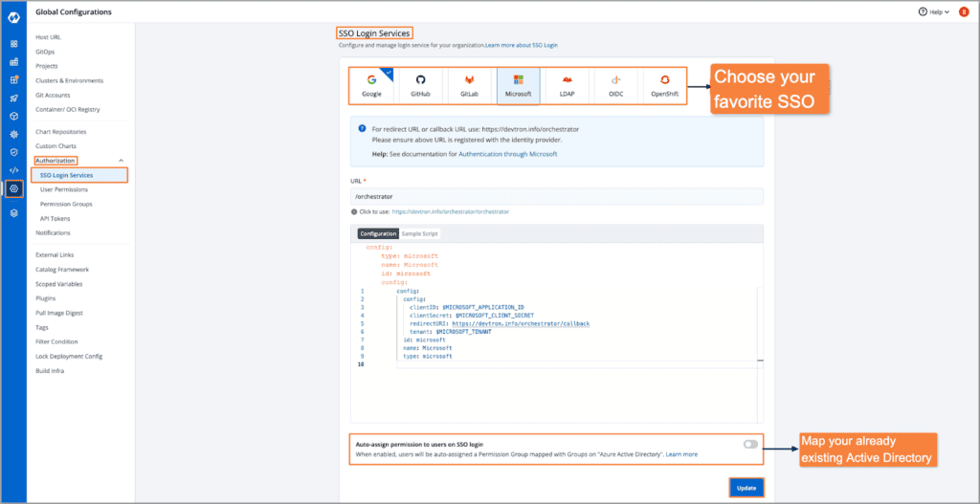The width and height of the screenshot is (980, 504).
Task: Open Authentication through Microsoft documentation link
Action: click(507, 153)
